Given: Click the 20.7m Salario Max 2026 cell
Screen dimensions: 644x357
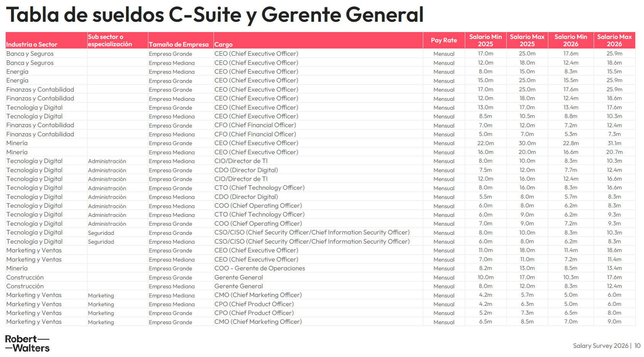Looking at the screenshot, I should click(x=614, y=152).
